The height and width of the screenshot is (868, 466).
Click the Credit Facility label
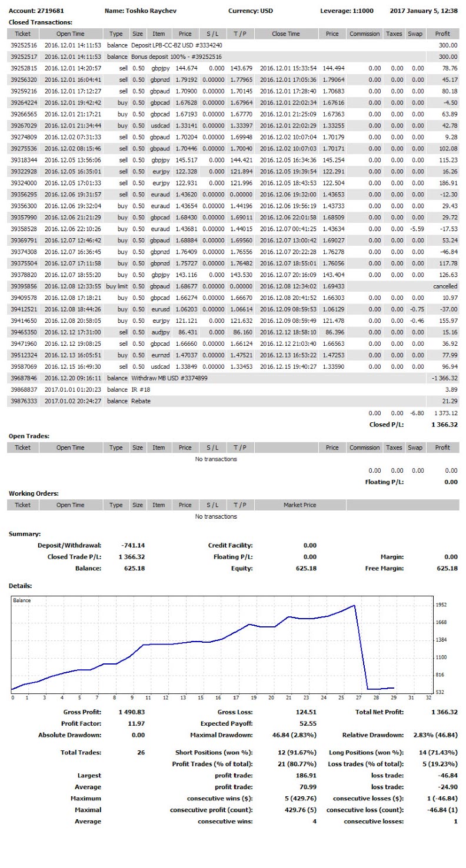click(x=230, y=545)
